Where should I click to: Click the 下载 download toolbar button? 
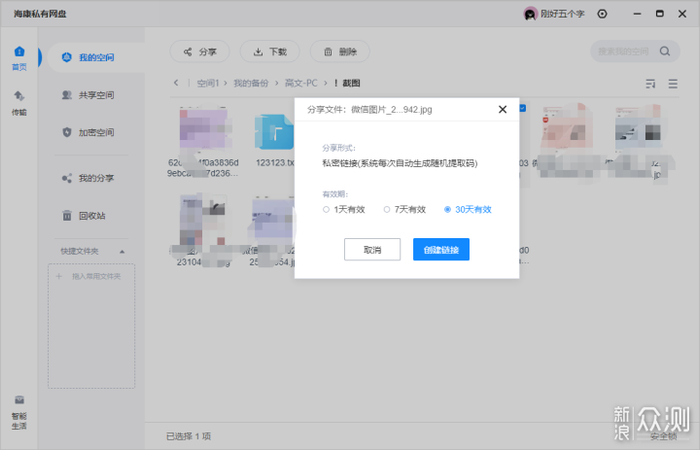click(270, 52)
